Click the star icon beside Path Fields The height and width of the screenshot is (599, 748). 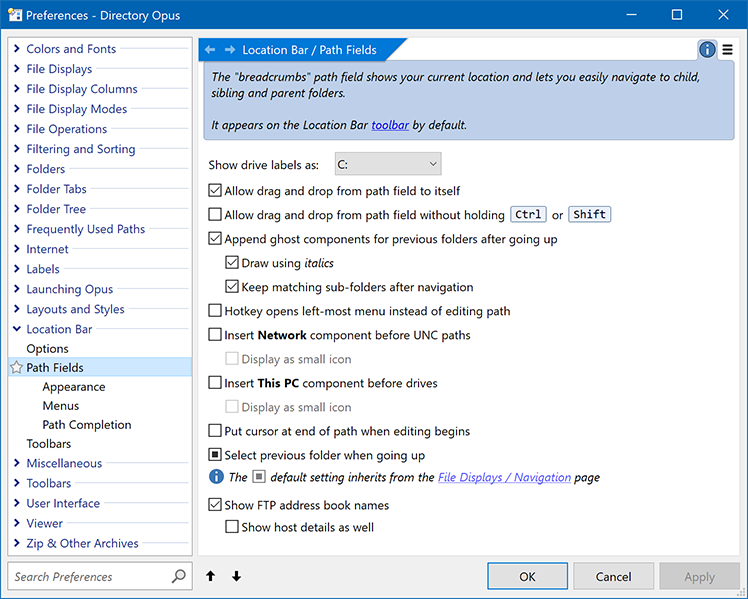[17, 367]
